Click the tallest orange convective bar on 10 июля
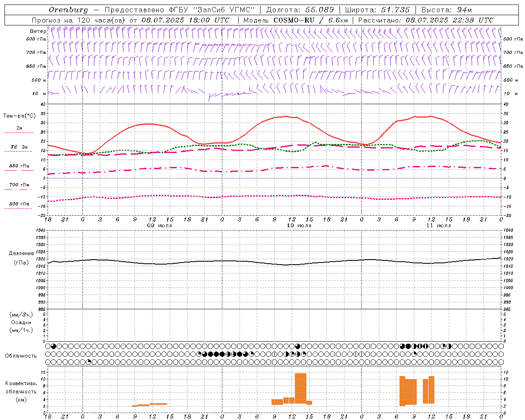 click(301, 388)
